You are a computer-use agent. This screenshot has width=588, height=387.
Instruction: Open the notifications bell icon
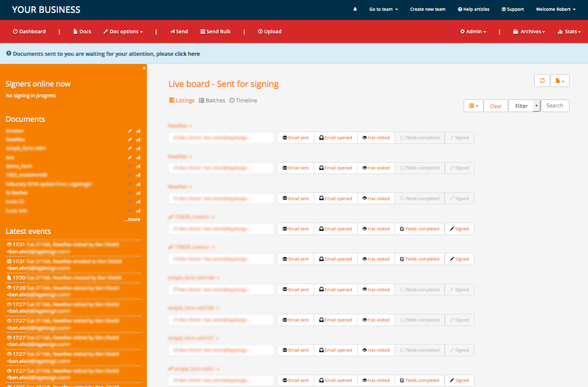pos(355,9)
